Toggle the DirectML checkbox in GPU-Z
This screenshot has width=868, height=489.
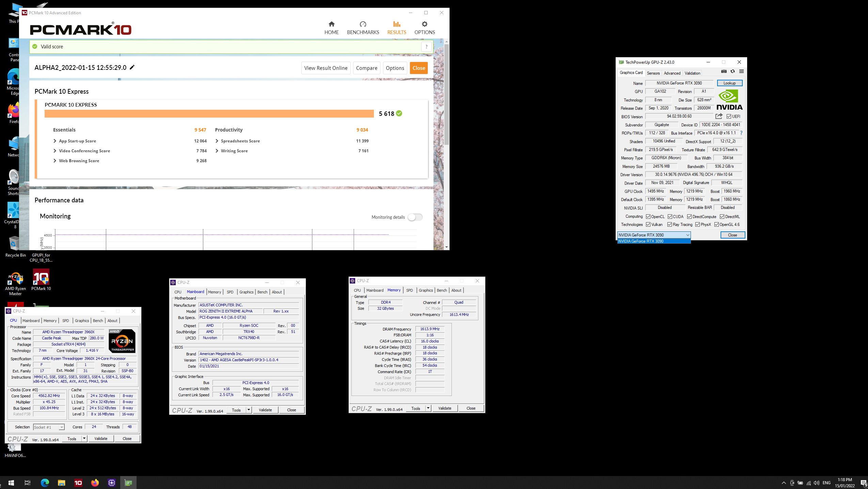click(x=722, y=217)
